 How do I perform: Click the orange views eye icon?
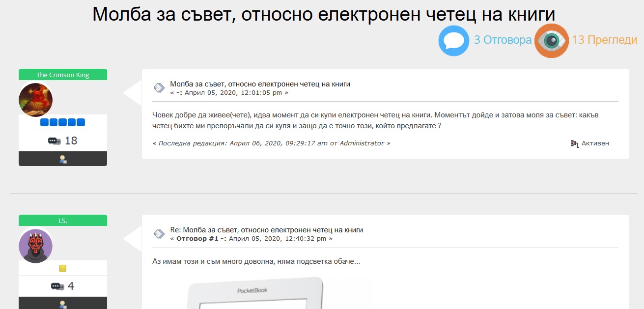[x=551, y=40]
